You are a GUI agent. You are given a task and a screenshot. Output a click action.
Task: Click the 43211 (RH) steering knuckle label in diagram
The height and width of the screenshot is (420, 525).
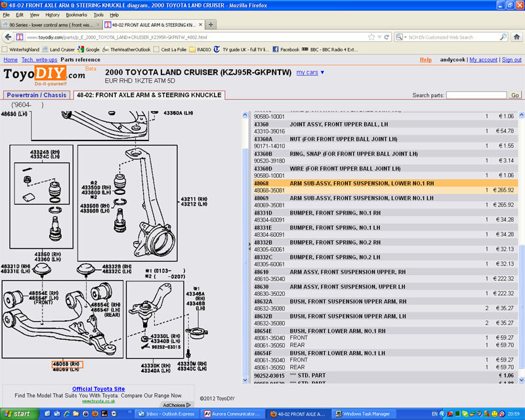(x=194, y=199)
